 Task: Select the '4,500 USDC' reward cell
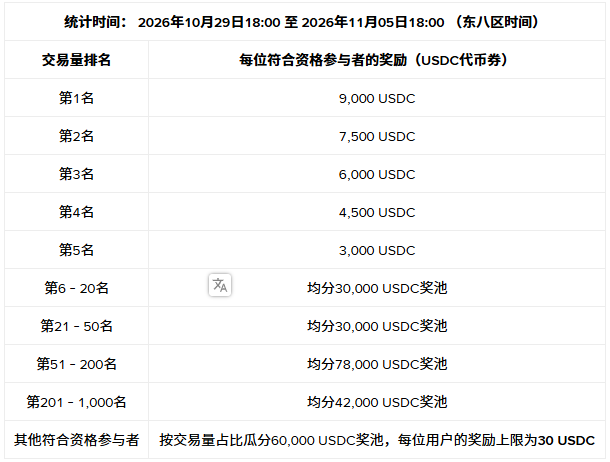coord(377,213)
